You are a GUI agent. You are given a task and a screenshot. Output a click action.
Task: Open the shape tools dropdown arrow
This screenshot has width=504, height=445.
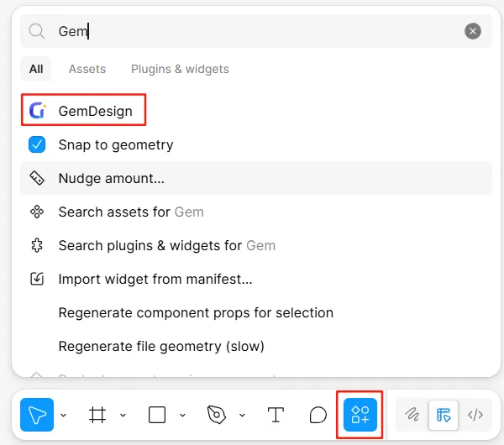coord(181,415)
